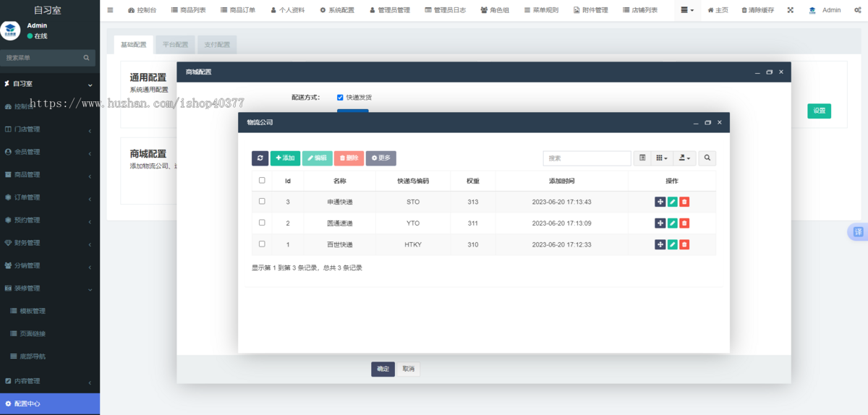Click red delete icon for 申通快递 row
Image resolution: width=868 pixels, height=415 pixels.
(x=684, y=202)
